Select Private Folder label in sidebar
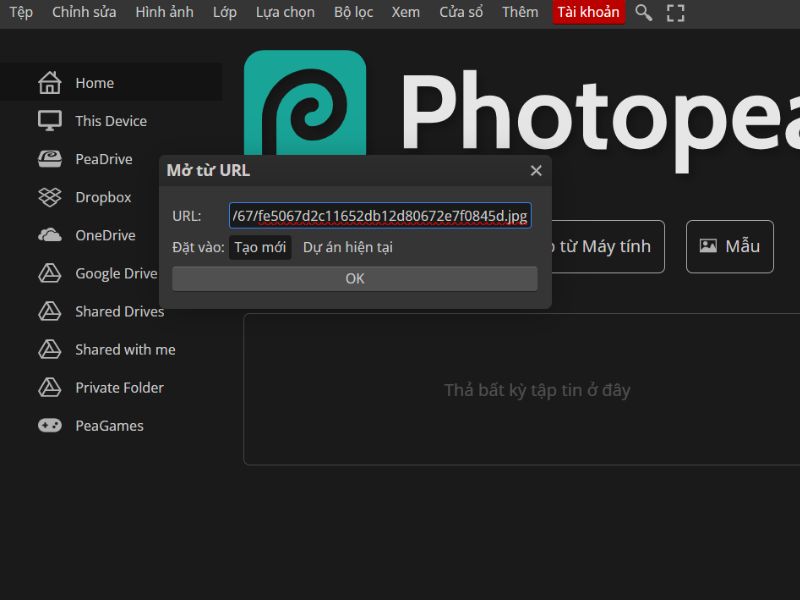 point(120,388)
